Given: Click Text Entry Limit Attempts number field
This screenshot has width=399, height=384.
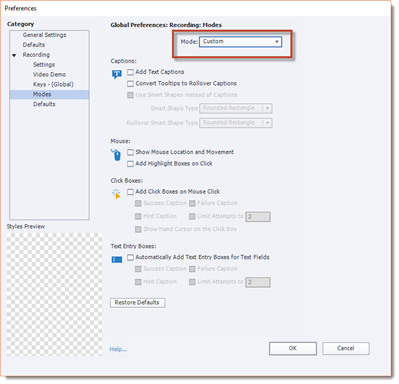Looking at the screenshot, I should tap(258, 282).
